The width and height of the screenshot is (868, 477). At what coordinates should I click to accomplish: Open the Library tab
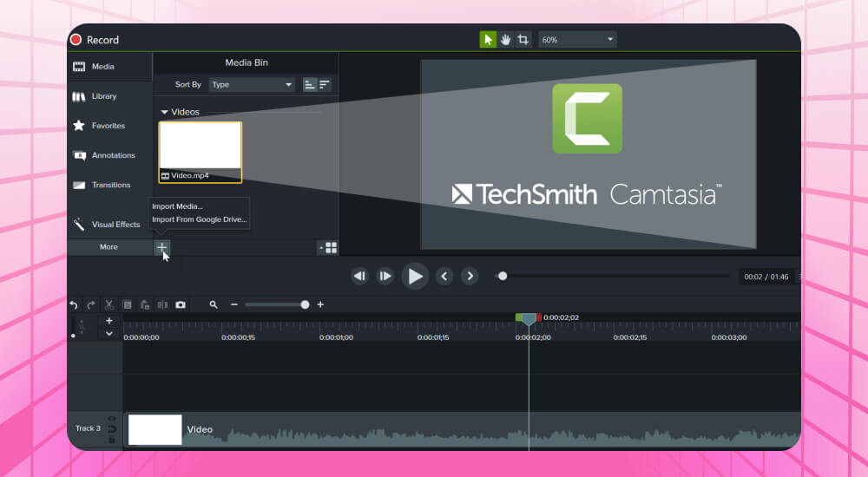click(x=109, y=96)
